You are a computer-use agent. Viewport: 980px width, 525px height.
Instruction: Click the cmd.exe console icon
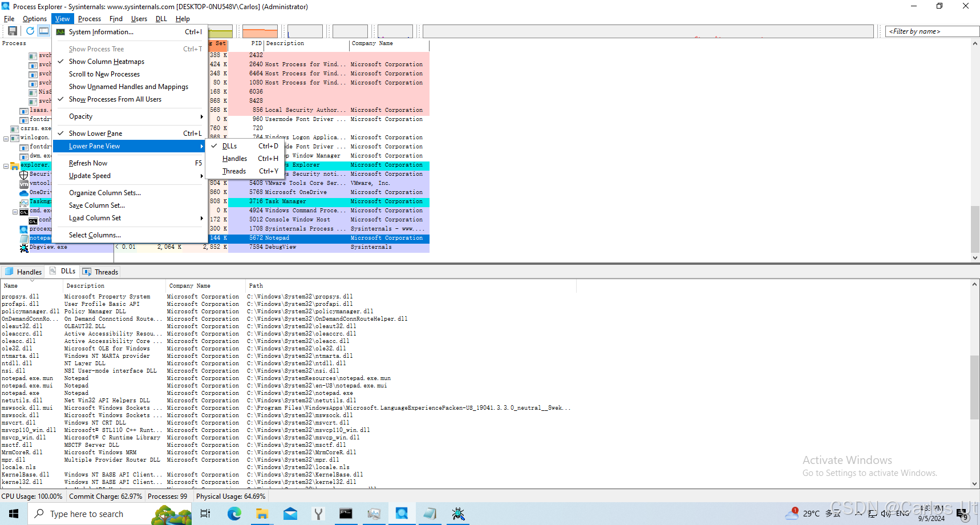point(24,211)
